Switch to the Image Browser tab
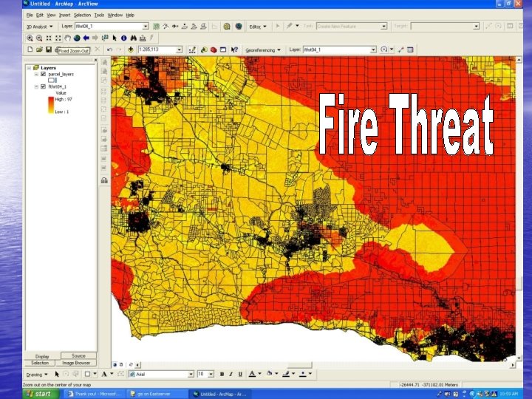 (76, 363)
